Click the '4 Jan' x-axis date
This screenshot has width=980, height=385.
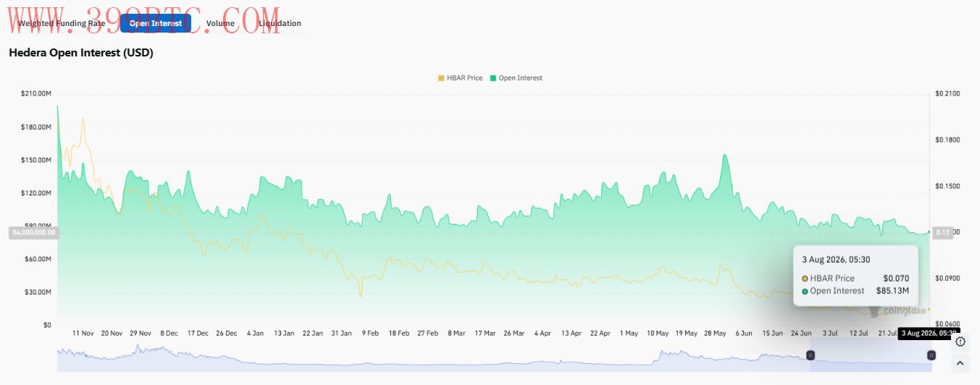[x=255, y=334]
